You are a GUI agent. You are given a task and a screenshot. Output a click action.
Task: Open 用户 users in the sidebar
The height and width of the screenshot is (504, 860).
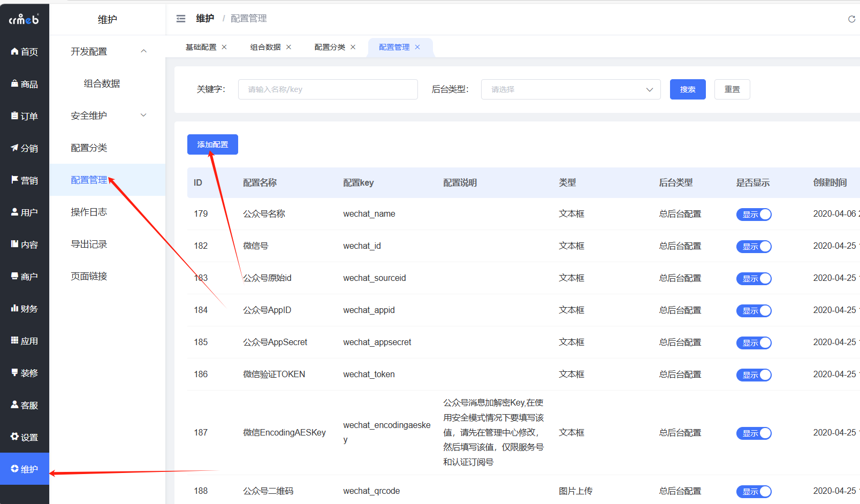coord(25,212)
